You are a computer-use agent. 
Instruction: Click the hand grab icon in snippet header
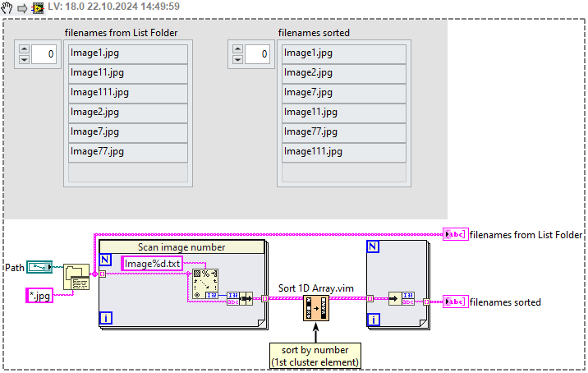click(6, 7)
